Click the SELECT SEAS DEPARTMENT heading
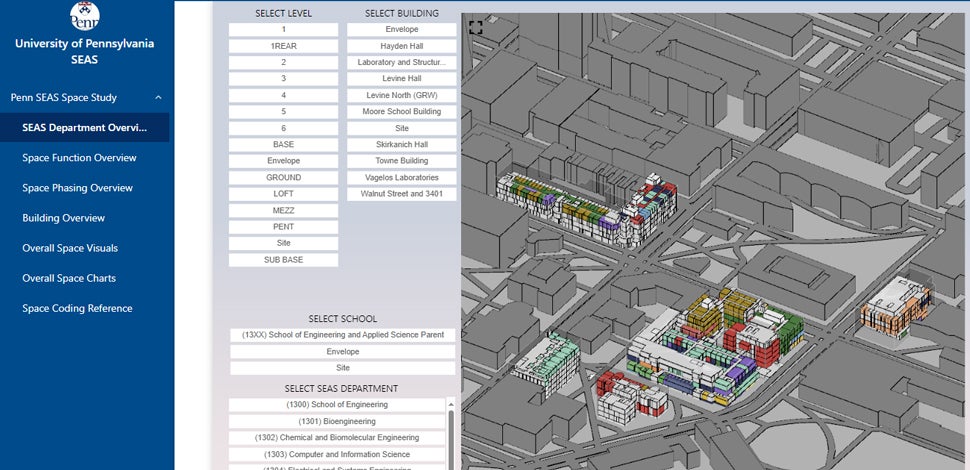 [341, 389]
